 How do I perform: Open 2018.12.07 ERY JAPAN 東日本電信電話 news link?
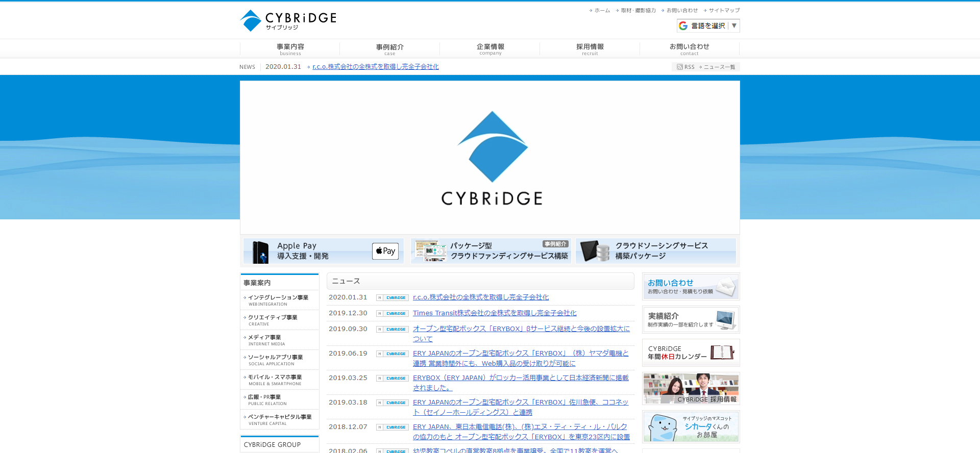pos(521,432)
